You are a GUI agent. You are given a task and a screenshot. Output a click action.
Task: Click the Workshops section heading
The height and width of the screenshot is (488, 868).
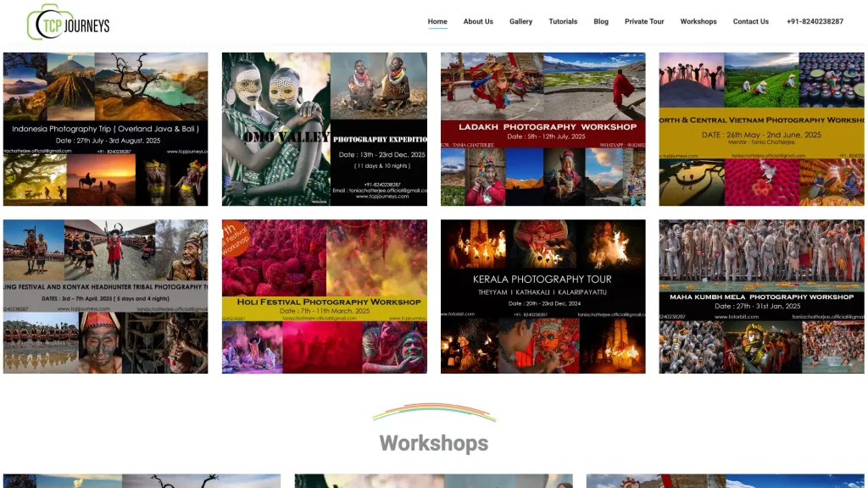434,443
